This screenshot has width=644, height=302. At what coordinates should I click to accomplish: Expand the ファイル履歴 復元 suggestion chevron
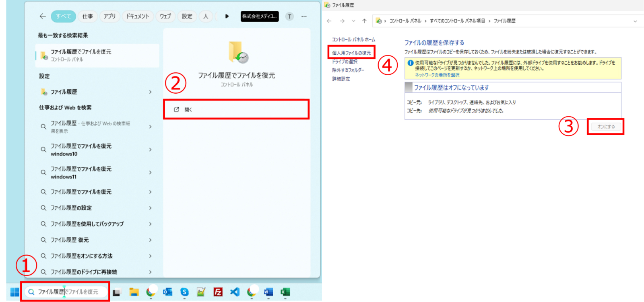click(x=150, y=240)
